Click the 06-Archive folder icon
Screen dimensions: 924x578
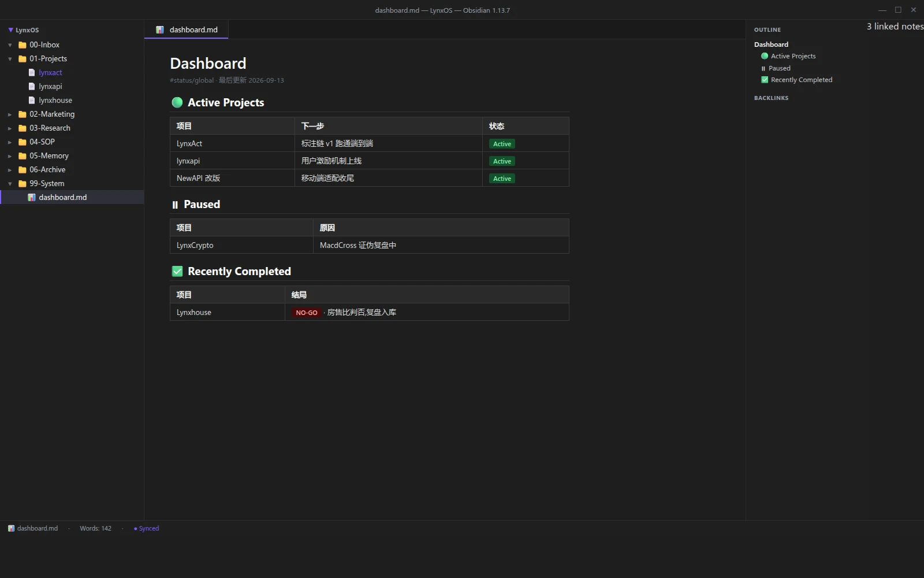[x=23, y=170]
